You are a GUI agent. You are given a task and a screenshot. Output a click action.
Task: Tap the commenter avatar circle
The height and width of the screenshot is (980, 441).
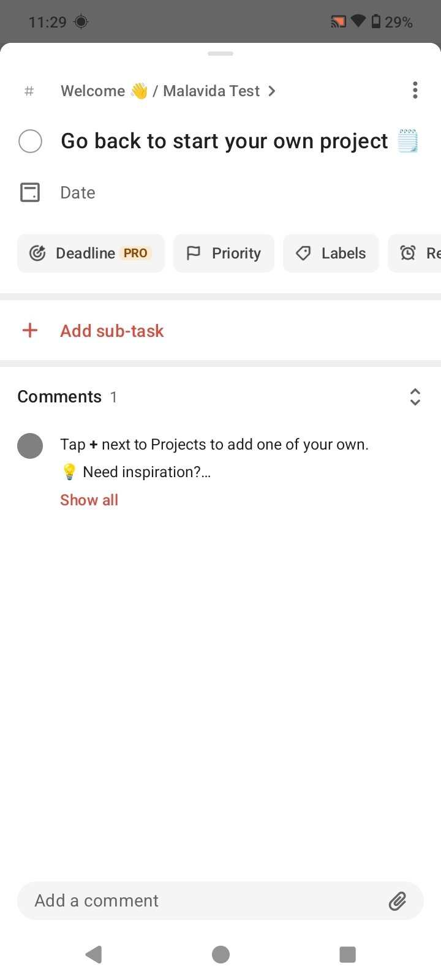click(30, 446)
